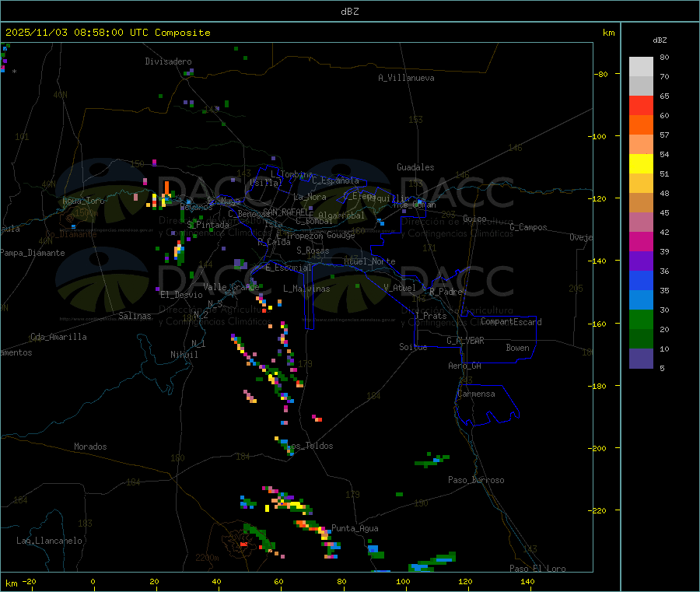Click the 'Lag.Llancanelo' label
Viewport: 700px width, 592px height.
[49, 541]
